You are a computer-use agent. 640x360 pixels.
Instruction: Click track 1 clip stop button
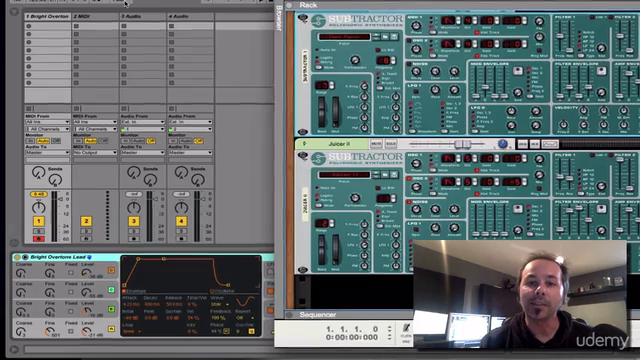[x=29, y=109]
